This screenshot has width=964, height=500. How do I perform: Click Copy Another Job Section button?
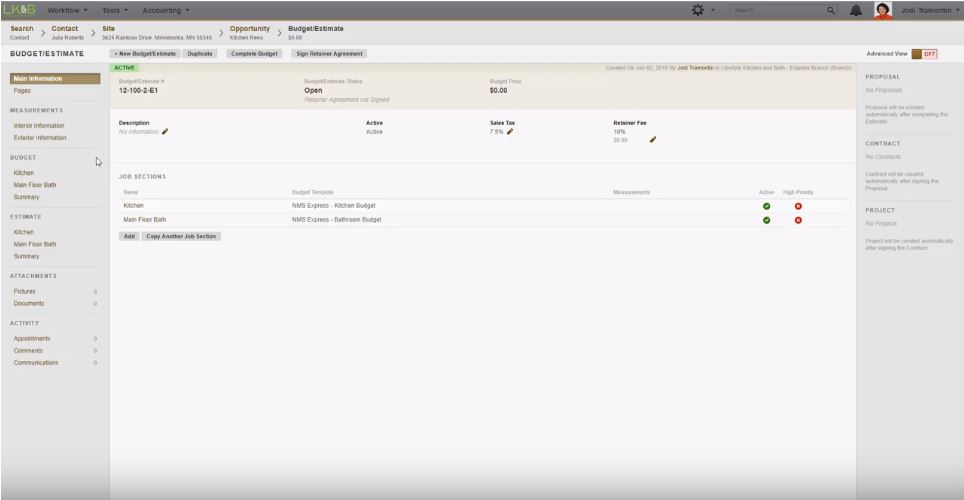click(x=183, y=236)
